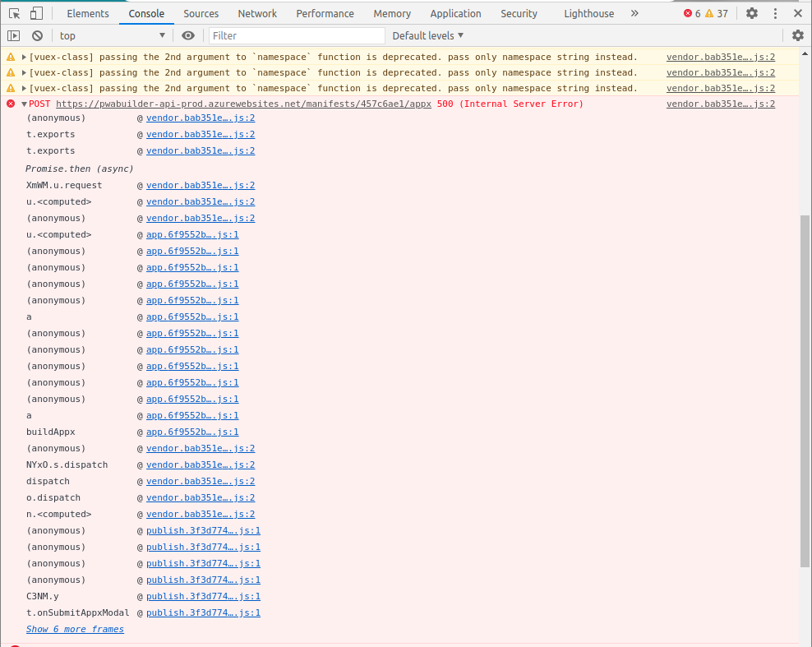Image resolution: width=812 pixels, height=647 pixels.
Task: Click the t.onSubmitAppxModal function name
Action: (78, 612)
